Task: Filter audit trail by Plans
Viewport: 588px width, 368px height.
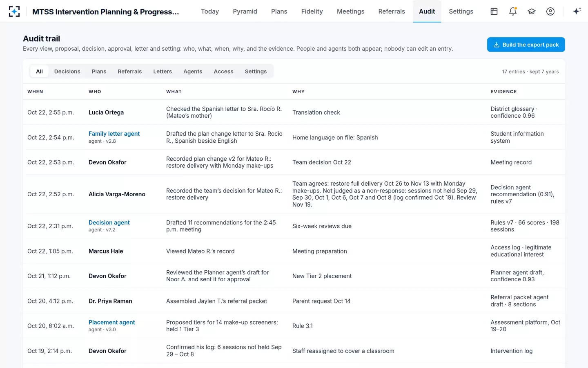Action: (99, 72)
